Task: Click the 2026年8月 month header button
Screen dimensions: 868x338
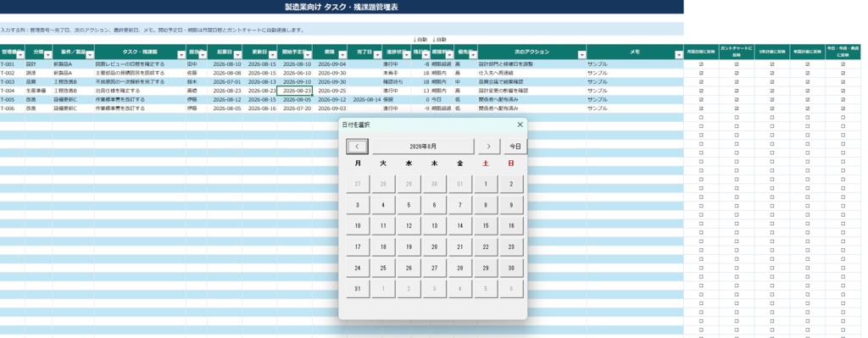Action: click(423, 147)
